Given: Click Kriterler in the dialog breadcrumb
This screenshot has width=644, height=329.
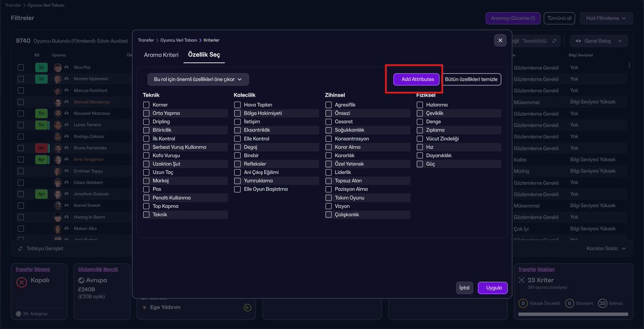Looking at the screenshot, I should tap(211, 40).
